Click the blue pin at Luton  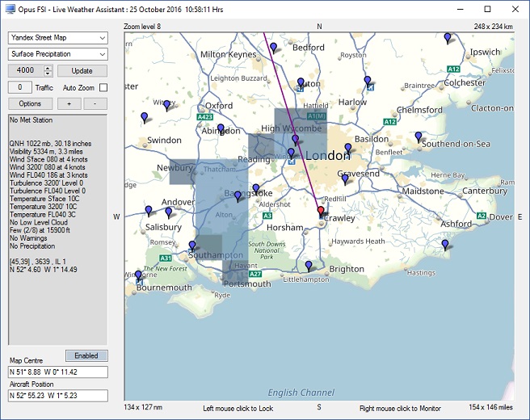click(x=301, y=82)
